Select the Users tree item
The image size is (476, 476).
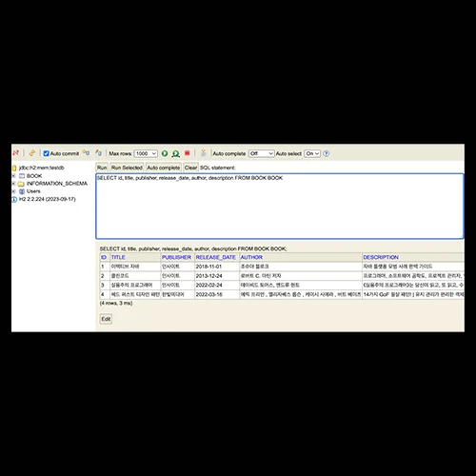(33, 191)
